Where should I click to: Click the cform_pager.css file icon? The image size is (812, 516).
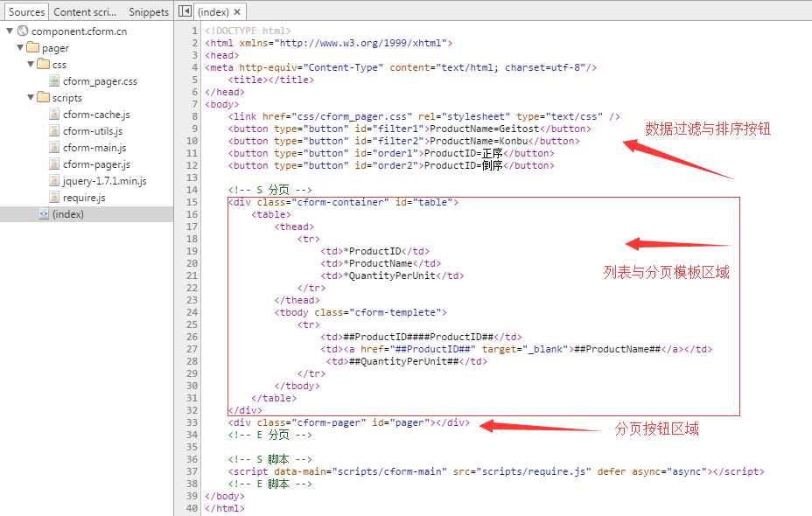[54, 80]
